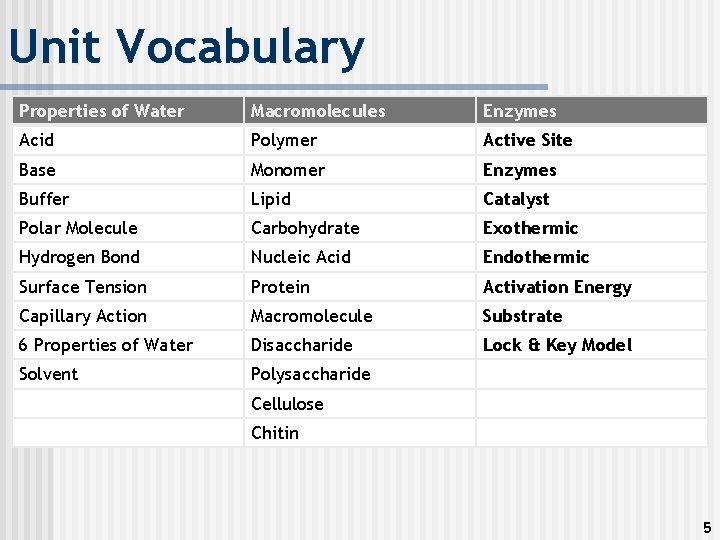Viewport: 720px width, 540px height.
Task: Select the Properties of Water column header
Action: pyautogui.click(x=102, y=111)
